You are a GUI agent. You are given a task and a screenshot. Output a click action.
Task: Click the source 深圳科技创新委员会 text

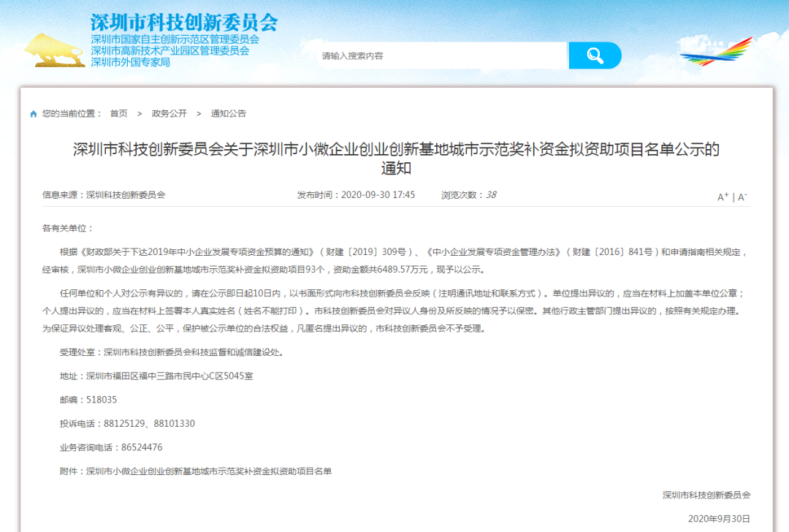click(x=126, y=195)
